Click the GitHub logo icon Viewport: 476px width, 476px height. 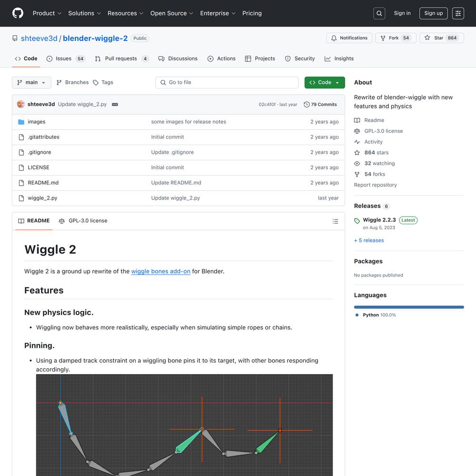point(18,13)
